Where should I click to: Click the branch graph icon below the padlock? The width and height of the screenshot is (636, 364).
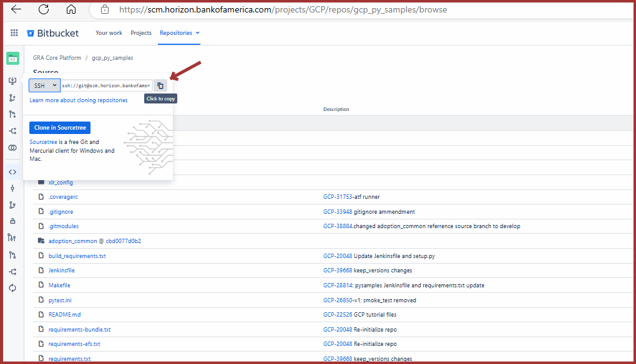click(x=12, y=237)
